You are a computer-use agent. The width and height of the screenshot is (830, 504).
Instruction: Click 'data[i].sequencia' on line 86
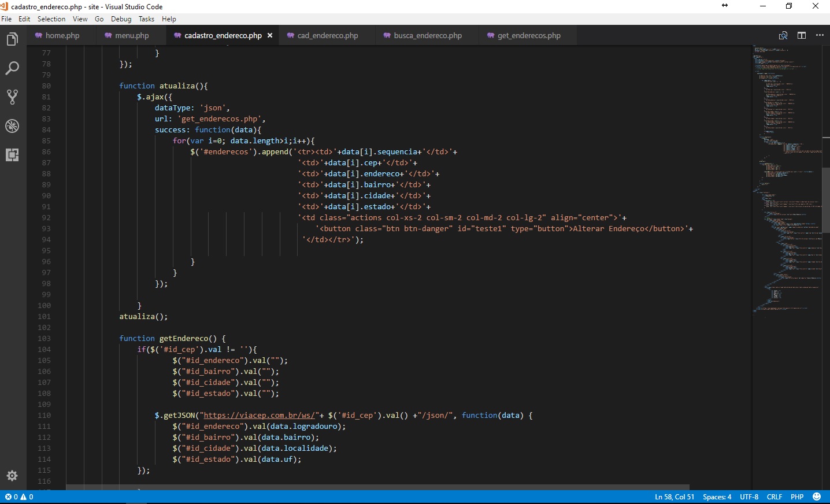(380, 151)
